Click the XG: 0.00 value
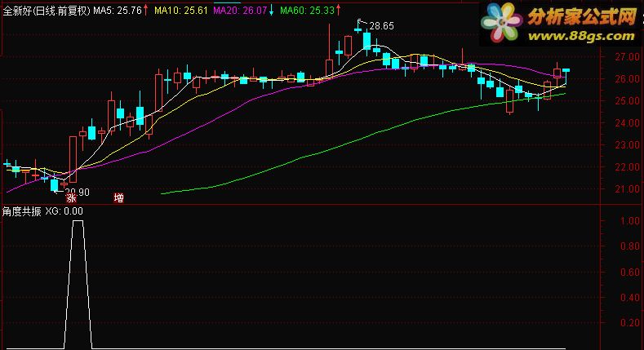 [x=64, y=211]
